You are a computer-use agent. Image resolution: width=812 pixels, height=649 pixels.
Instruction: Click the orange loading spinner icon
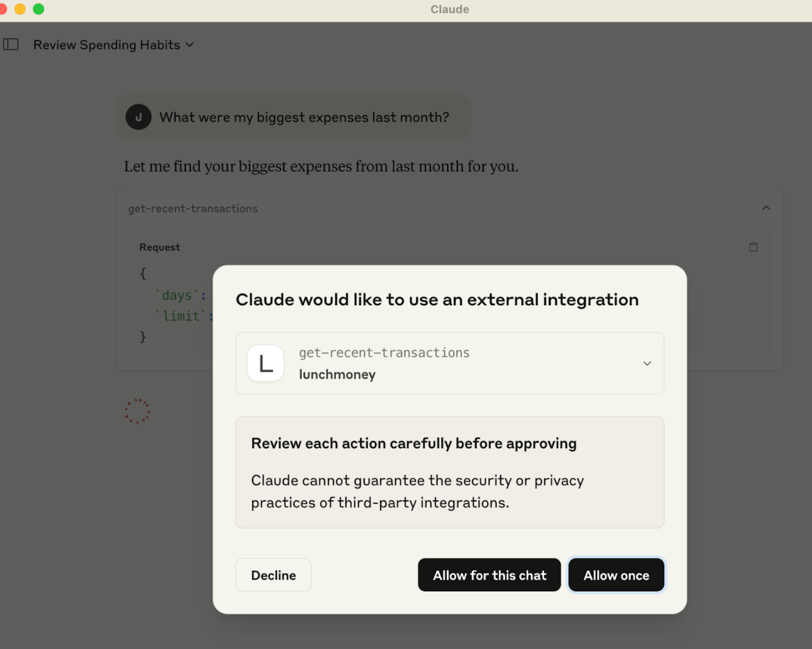[x=137, y=411]
